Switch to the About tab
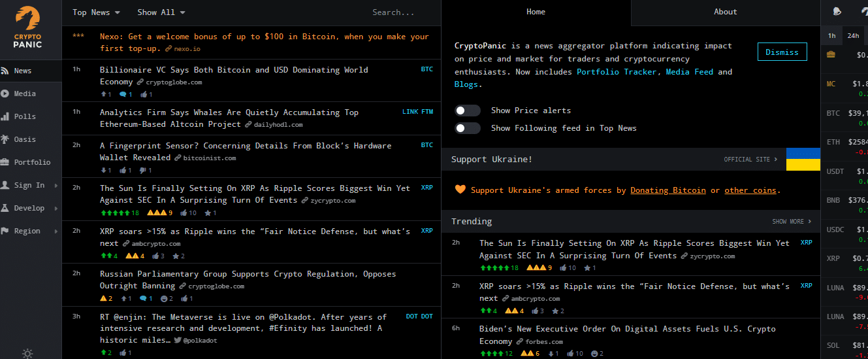Image resolution: width=868 pixels, height=359 pixels. click(x=725, y=12)
